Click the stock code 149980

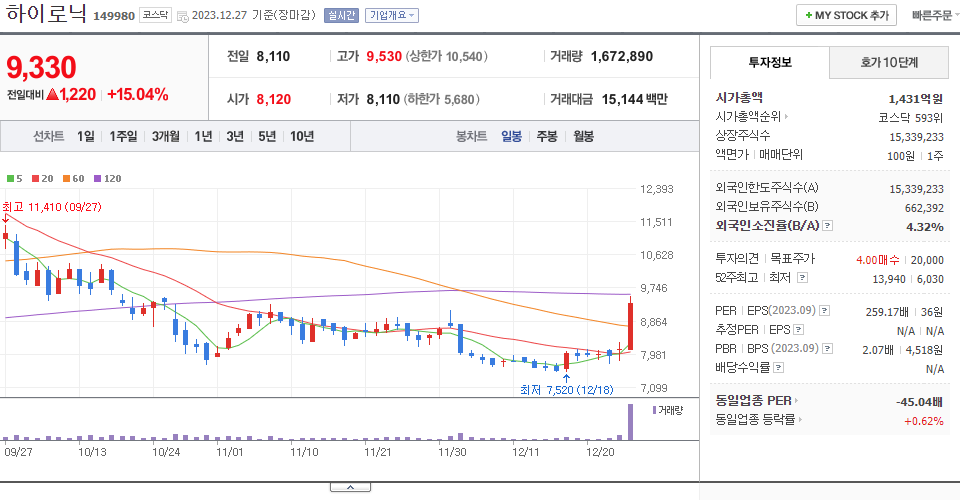coord(114,17)
